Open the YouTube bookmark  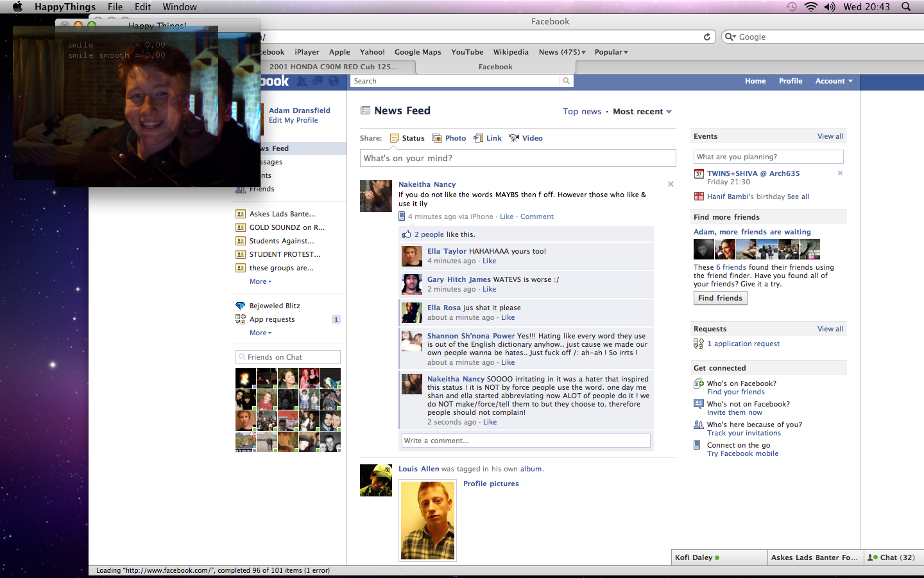[x=467, y=52]
